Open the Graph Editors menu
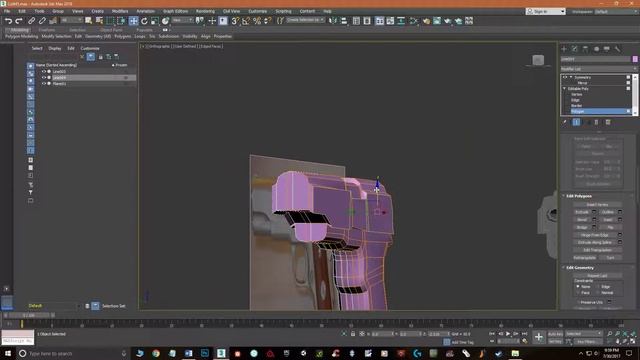Screen dimensions: 640x360 point(175,11)
